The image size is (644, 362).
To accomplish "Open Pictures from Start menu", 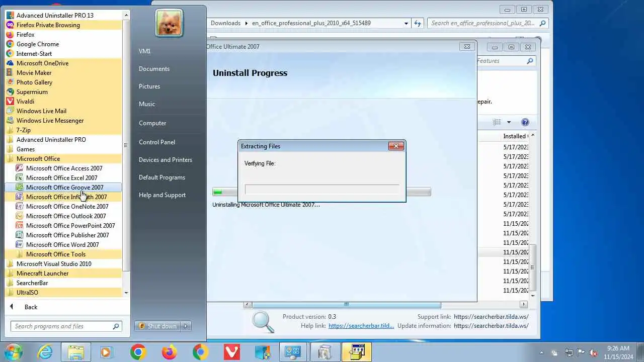I will pos(168,86).
